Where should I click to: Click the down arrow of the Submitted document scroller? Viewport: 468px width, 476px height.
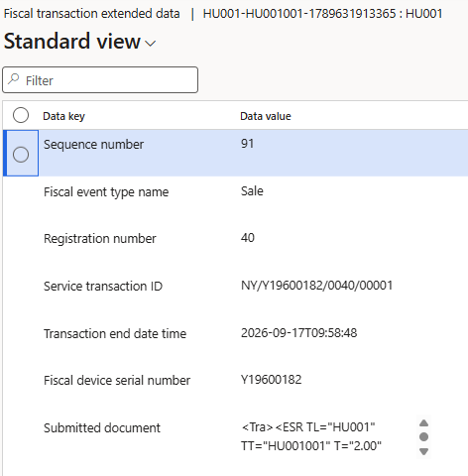pos(423,451)
